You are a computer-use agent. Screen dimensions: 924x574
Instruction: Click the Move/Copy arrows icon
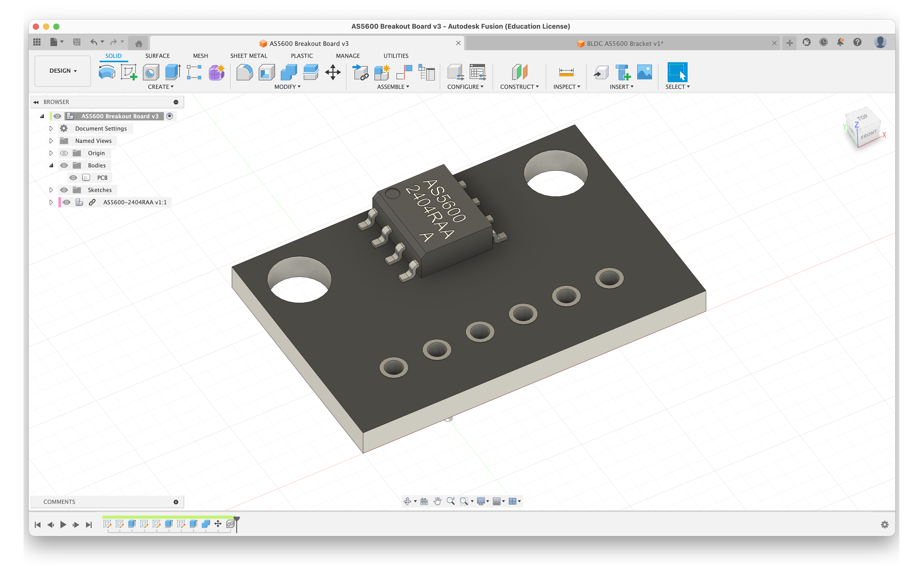point(333,72)
